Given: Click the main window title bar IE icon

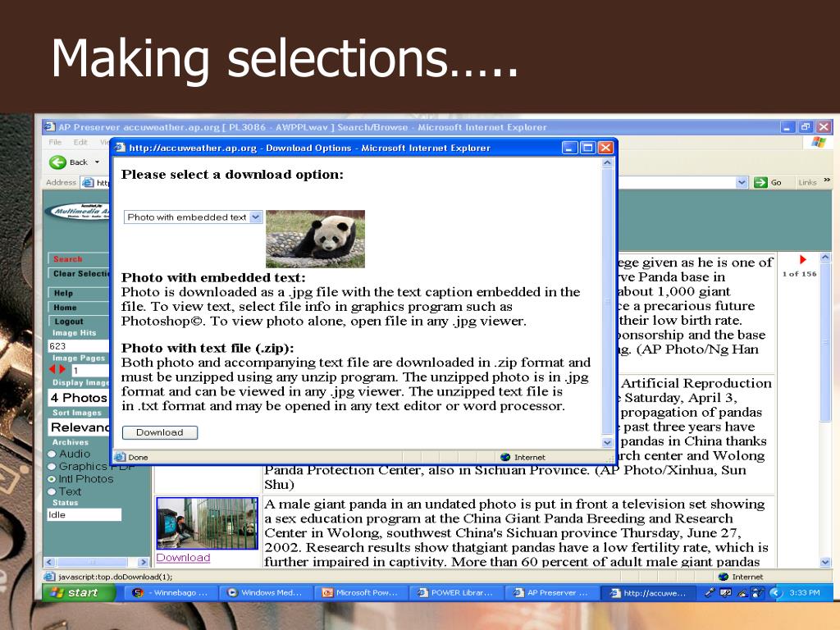Looking at the screenshot, I should pyautogui.click(x=50, y=127).
